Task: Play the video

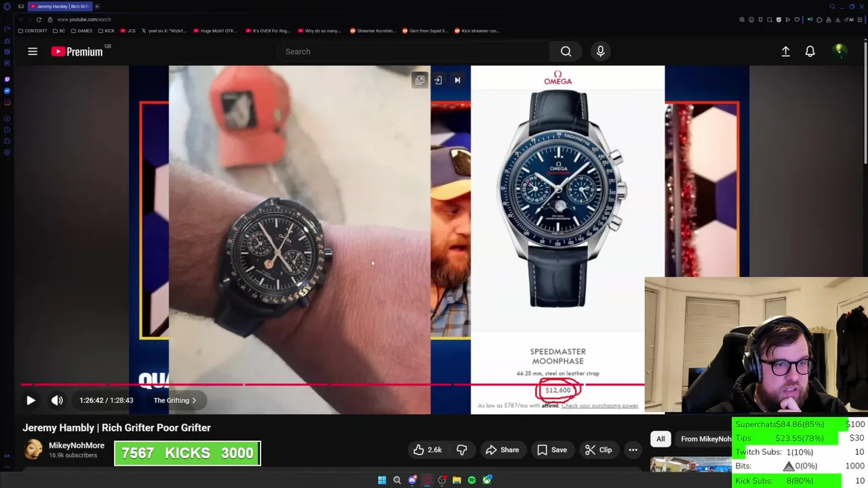Action: [31, 401]
